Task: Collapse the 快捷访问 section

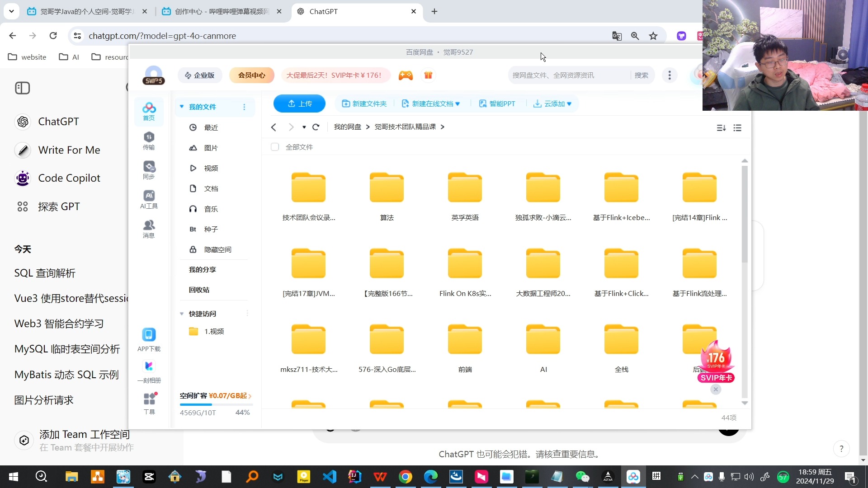Action: [x=182, y=314]
